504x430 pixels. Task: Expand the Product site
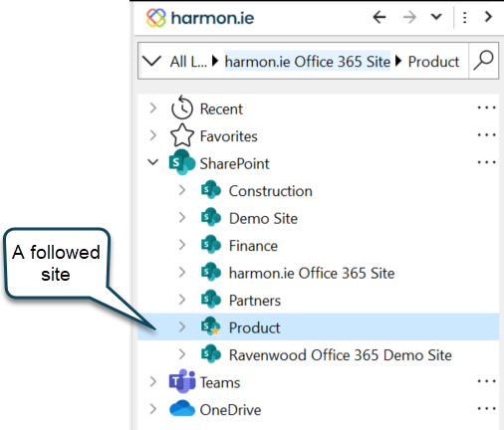[x=182, y=326]
